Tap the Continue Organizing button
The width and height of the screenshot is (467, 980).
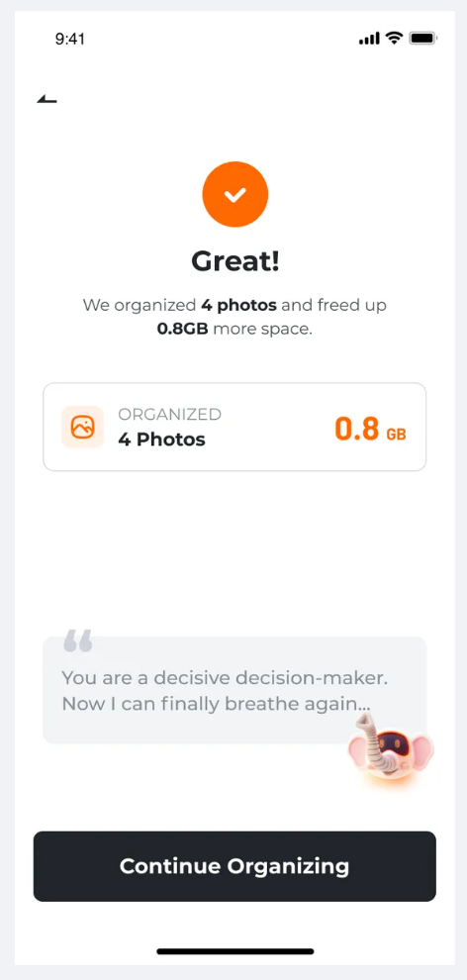click(234, 866)
